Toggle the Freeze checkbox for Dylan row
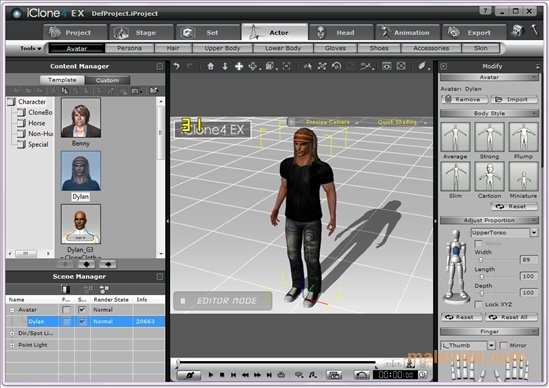This screenshot has height=388, width=549. pyautogui.click(x=66, y=321)
